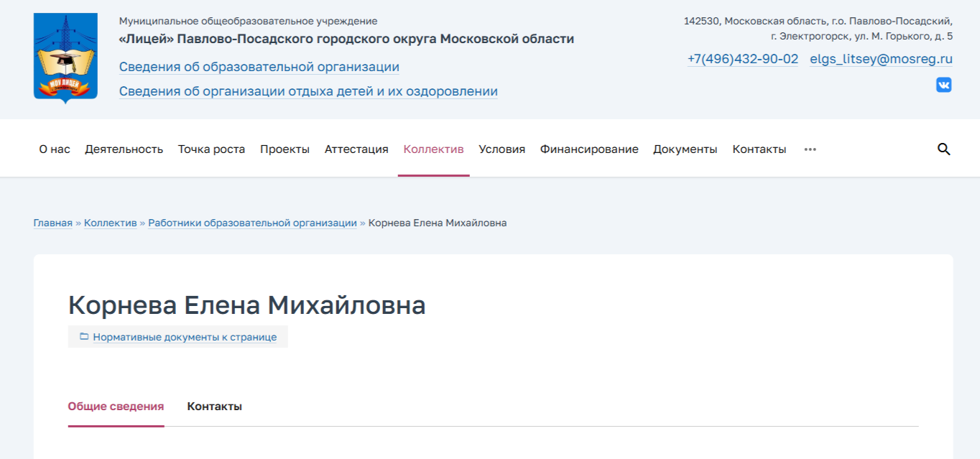The height and width of the screenshot is (459, 980).
Task: Open 'Документы' in the navigation
Action: (685, 149)
